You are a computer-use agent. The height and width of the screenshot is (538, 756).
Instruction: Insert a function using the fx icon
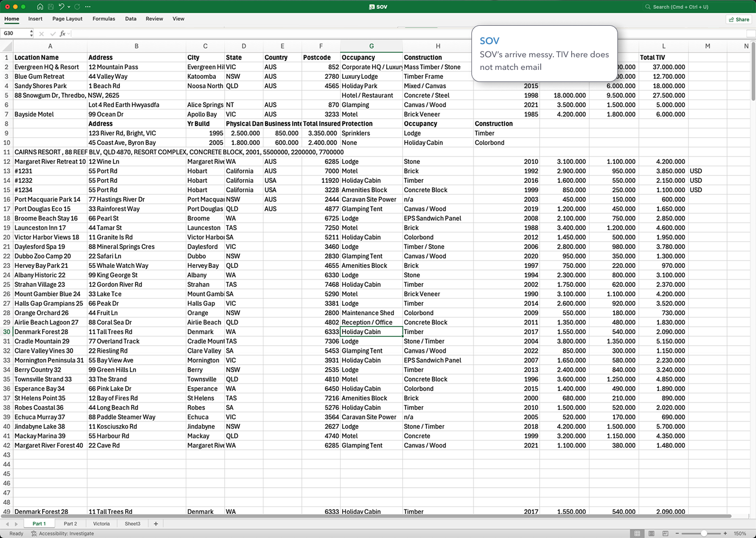point(62,33)
